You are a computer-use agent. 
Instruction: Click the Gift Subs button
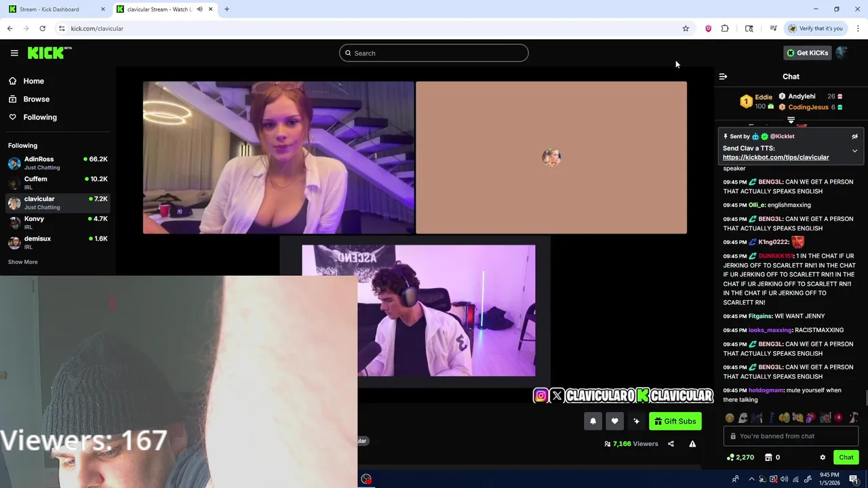click(675, 421)
